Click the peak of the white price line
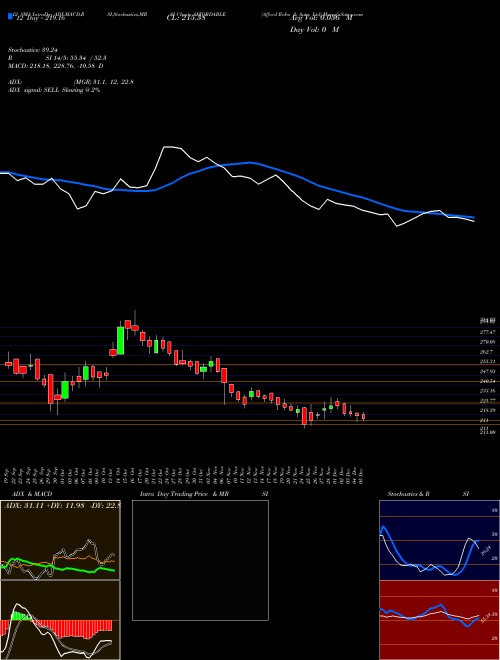The width and height of the screenshot is (500, 660). pos(168,147)
